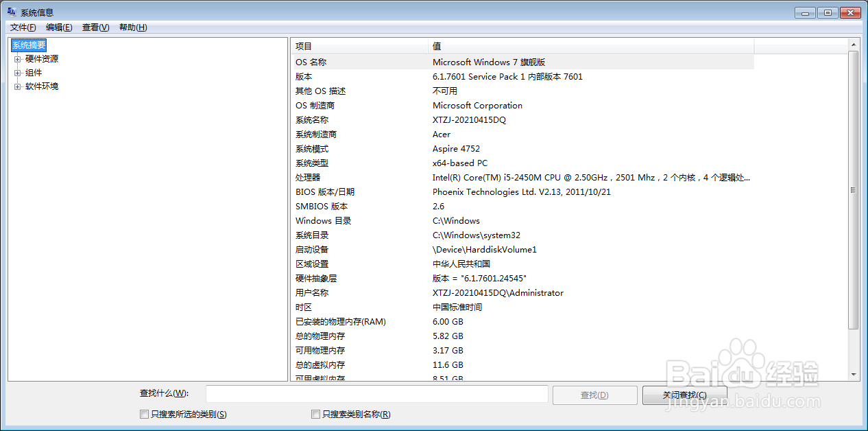
Task: Select the 组件 tree item label
Action: tap(34, 73)
